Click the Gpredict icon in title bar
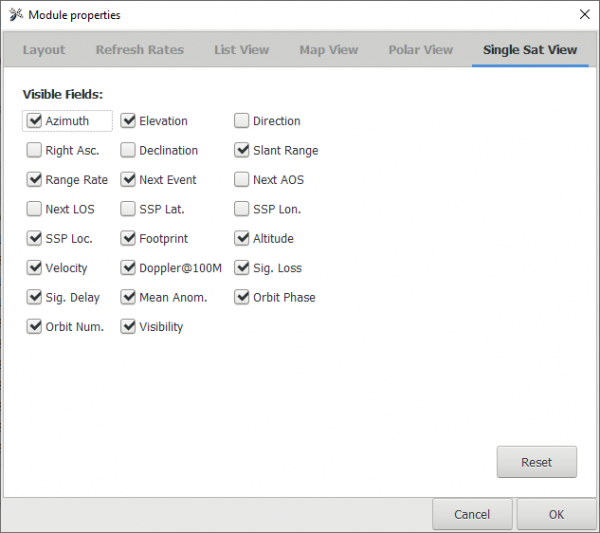The image size is (600, 533). coord(15,15)
